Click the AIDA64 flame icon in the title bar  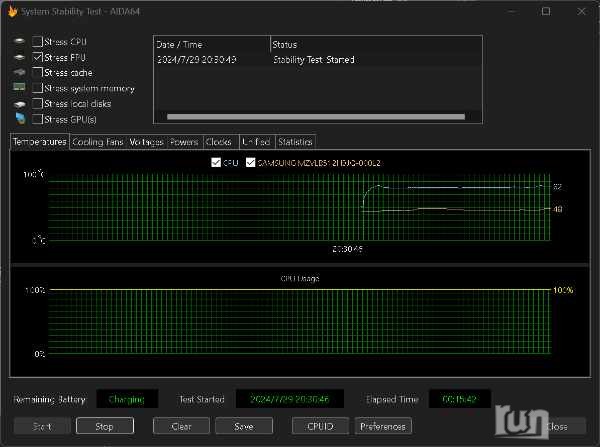12,11
